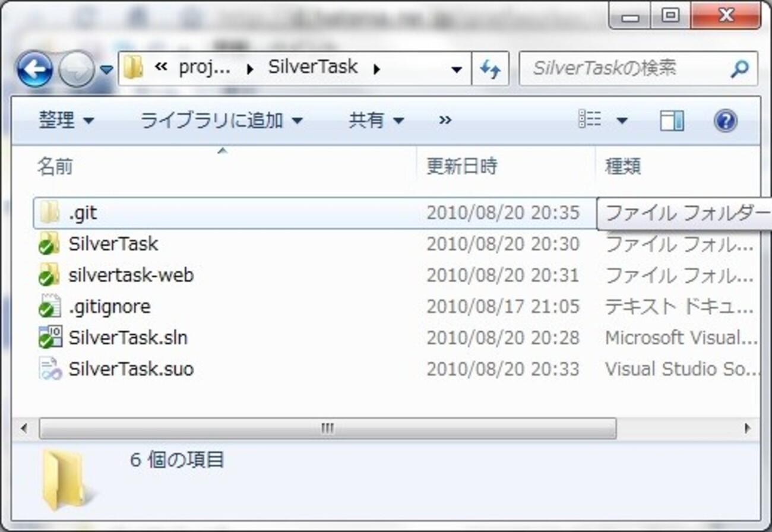Go back with the blue Back arrow

pyautogui.click(x=34, y=70)
